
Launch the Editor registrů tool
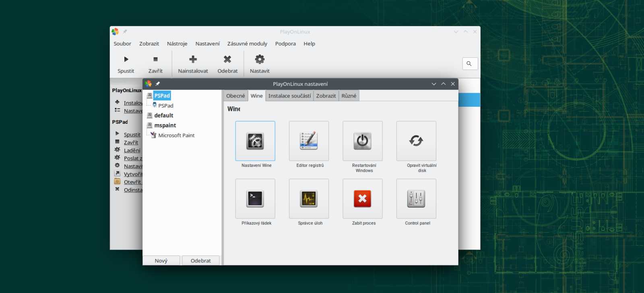tap(309, 141)
